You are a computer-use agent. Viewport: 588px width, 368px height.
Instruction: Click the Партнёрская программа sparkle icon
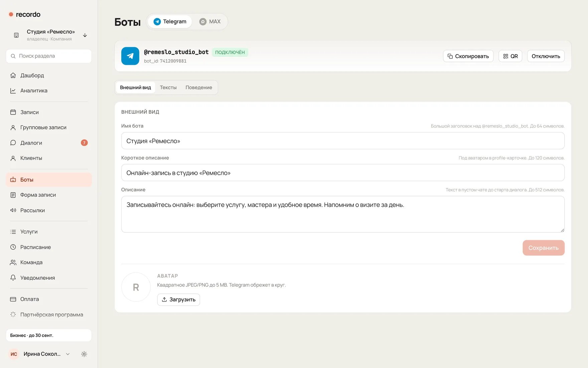pos(13,314)
